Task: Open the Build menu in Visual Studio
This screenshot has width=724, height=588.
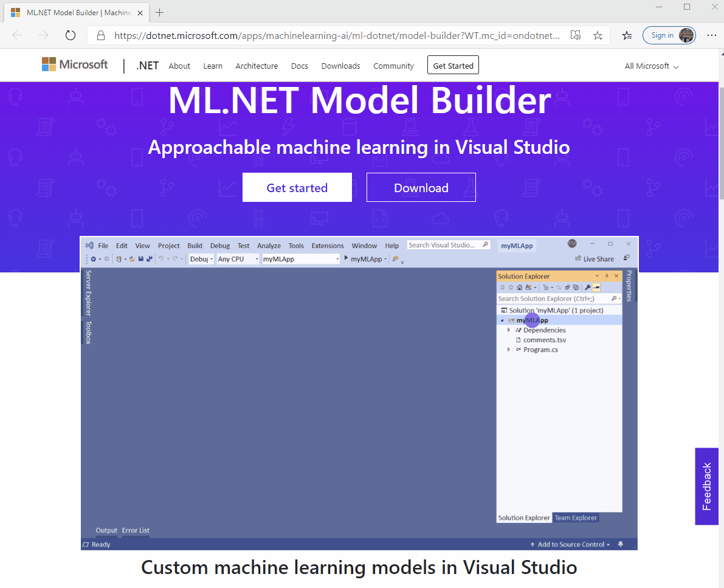Action: click(x=195, y=246)
